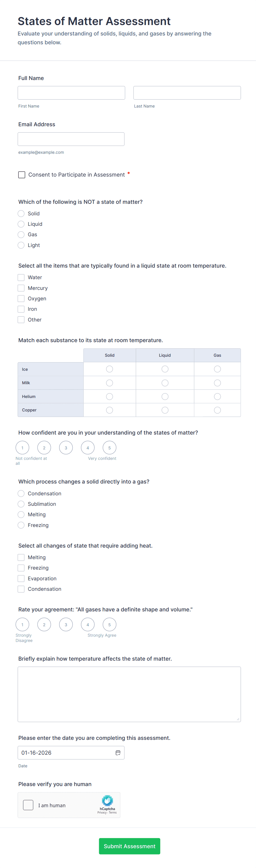Check the I am human box
256x868 pixels.
pos(28,805)
